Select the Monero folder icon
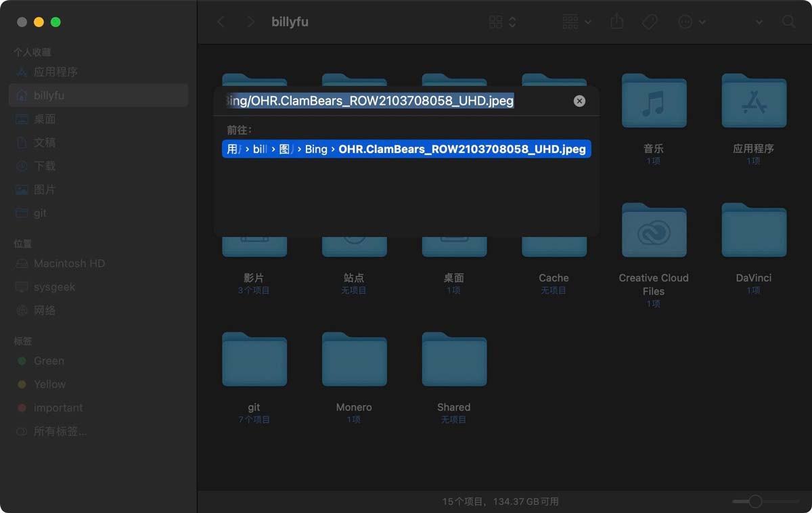 click(x=354, y=360)
